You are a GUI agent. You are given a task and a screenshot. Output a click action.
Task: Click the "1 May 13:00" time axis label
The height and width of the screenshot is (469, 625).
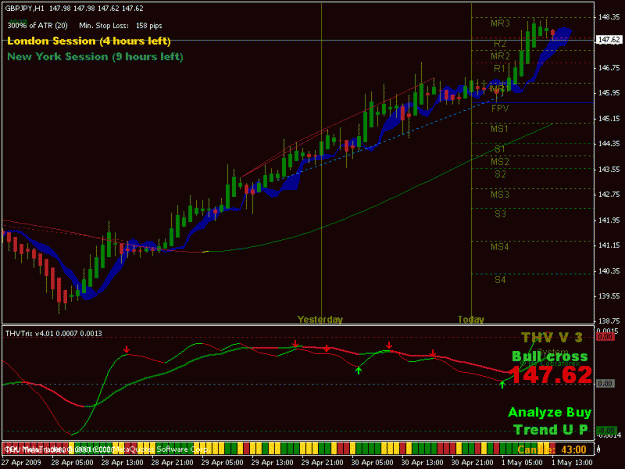(x=572, y=462)
